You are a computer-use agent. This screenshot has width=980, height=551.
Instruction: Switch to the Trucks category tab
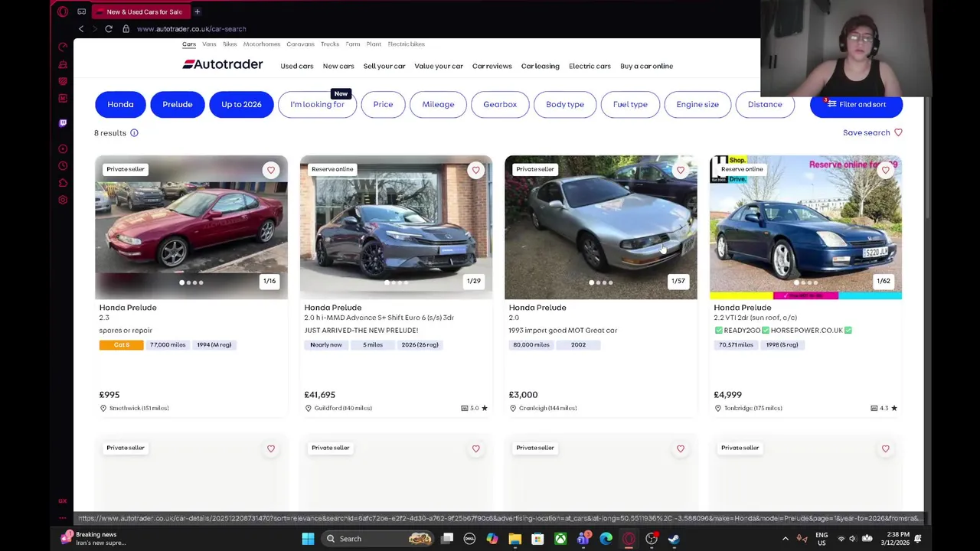(x=330, y=44)
